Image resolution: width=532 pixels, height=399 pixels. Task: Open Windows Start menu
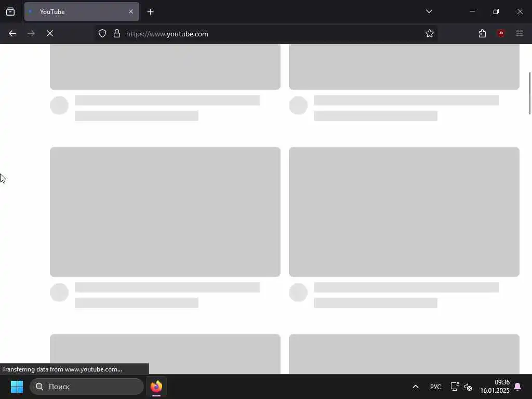[x=17, y=387]
